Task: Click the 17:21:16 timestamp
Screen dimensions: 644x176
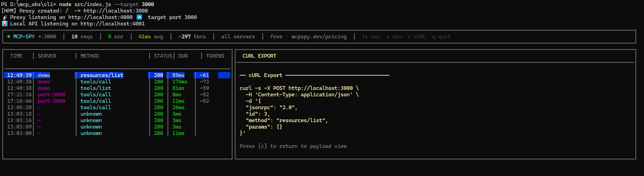Action: (x=19, y=95)
